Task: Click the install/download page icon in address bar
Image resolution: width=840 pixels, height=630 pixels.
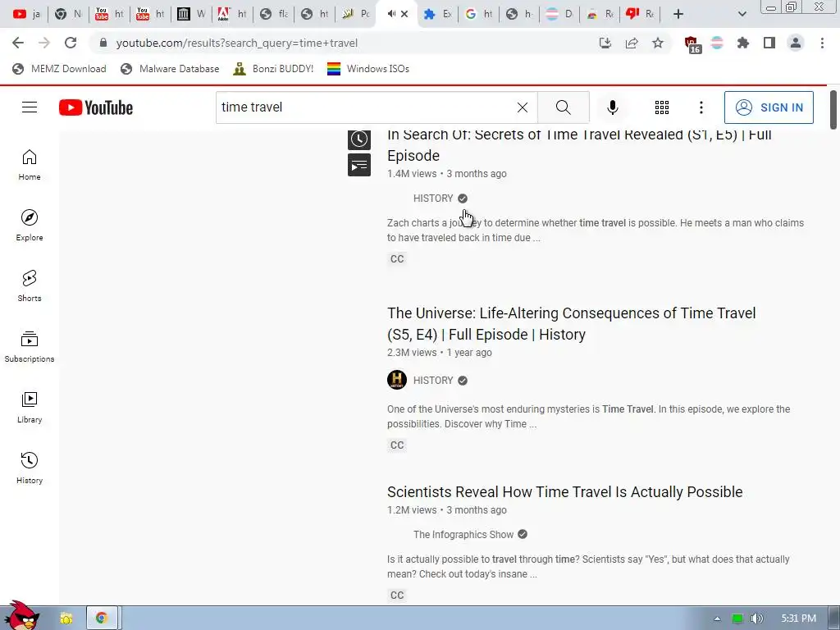Action: pyautogui.click(x=605, y=43)
